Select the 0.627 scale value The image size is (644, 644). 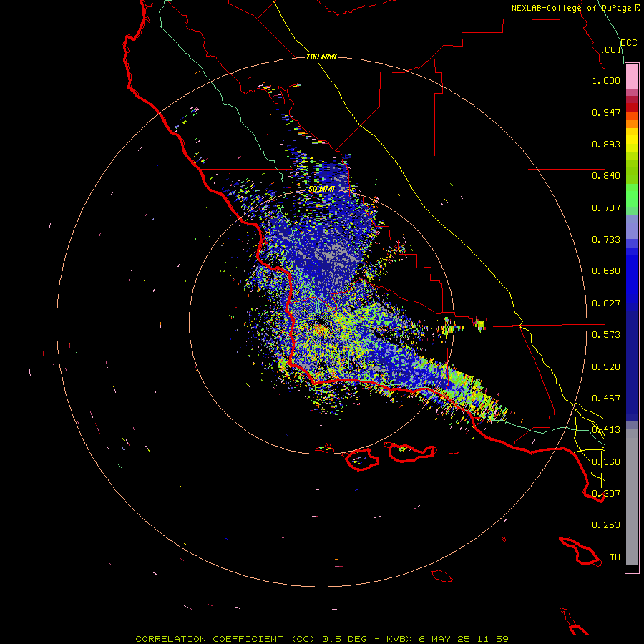pyautogui.click(x=606, y=303)
